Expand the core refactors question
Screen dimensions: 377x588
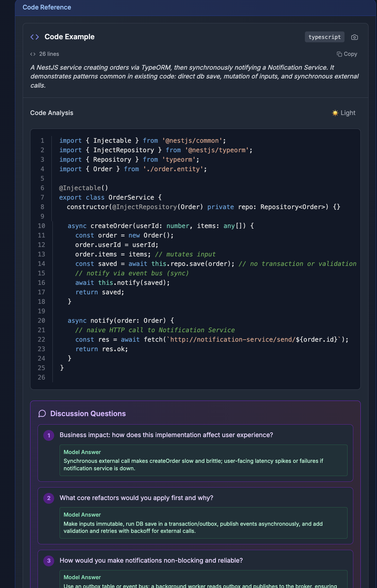[136, 498]
